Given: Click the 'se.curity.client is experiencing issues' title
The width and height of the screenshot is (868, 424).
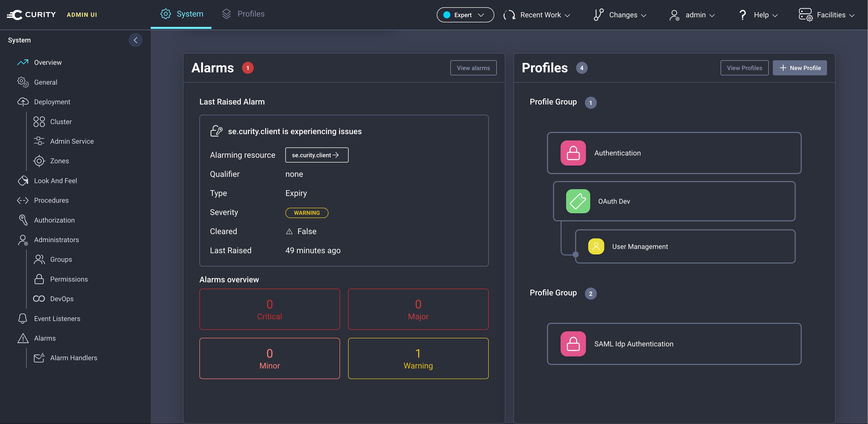Looking at the screenshot, I should click(x=295, y=131).
